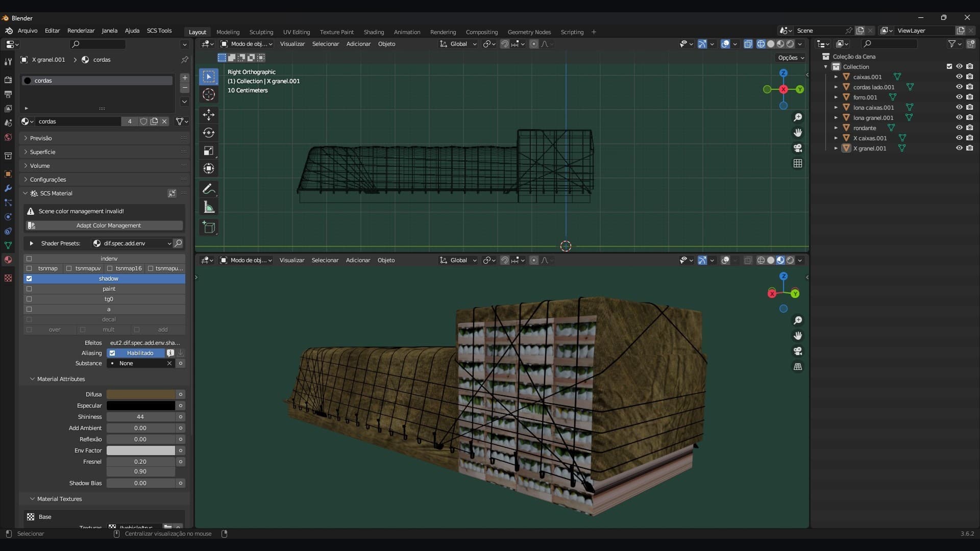Open the Material properties tab icon
The height and width of the screenshot is (551, 980).
coord(8,260)
